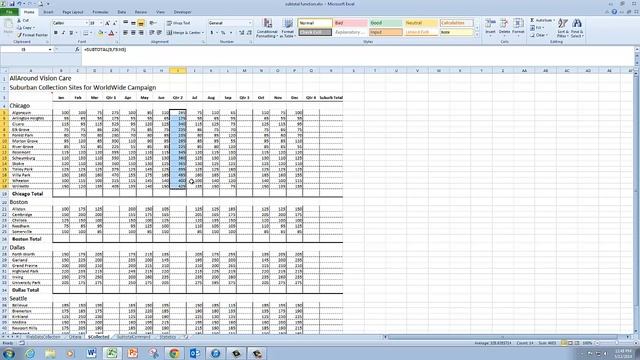Image resolution: width=640 pixels, height=360 pixels.
Task: Open Google Chrome from taskbar
Action: pyautogui.click(x=174, y=353)
